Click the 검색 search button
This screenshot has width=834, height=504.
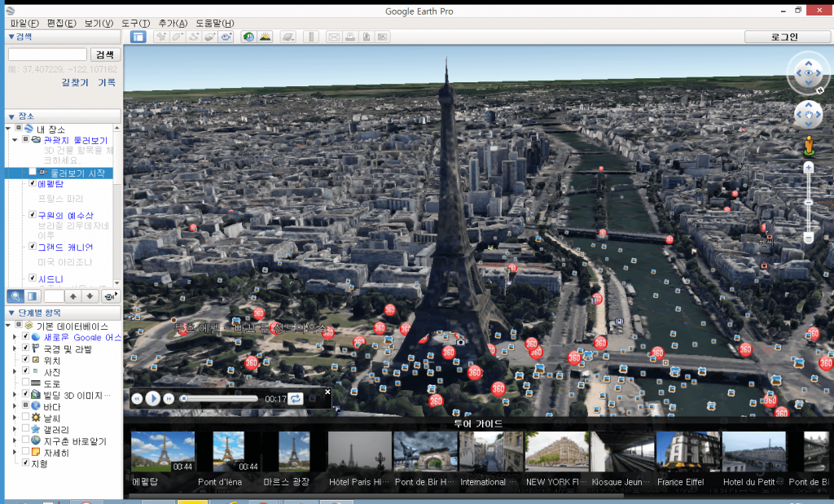[x=105, y=55]
